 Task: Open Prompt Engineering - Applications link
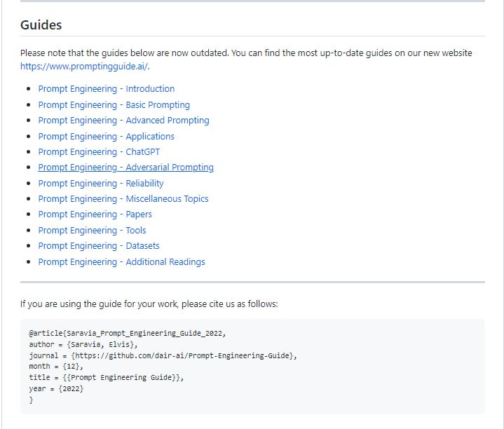[x=106, y=137]
